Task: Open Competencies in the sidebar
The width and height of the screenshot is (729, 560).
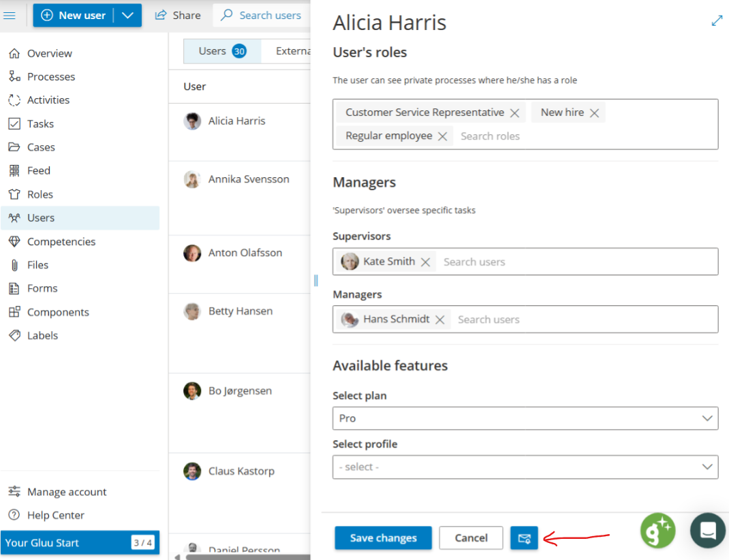Action: coord(61,242)
